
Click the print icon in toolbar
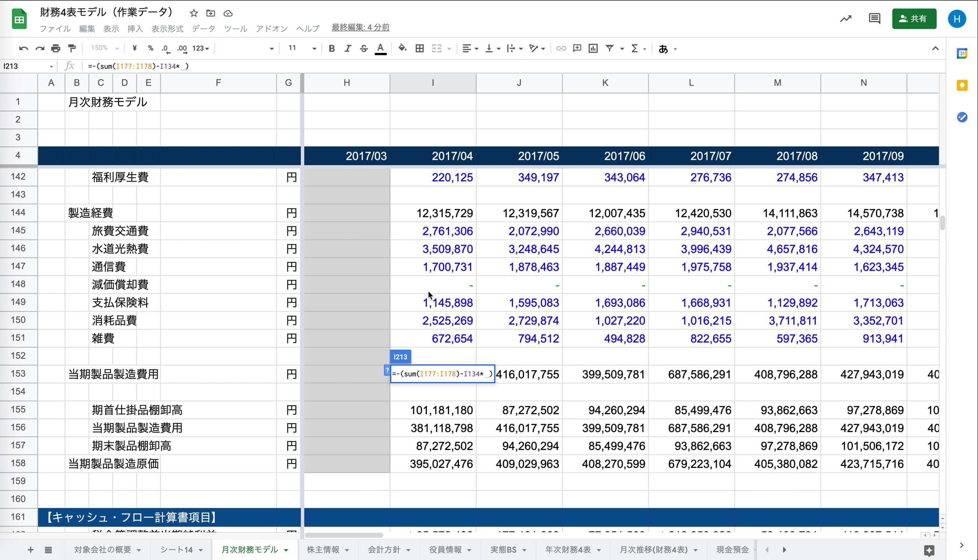point(56,48)
